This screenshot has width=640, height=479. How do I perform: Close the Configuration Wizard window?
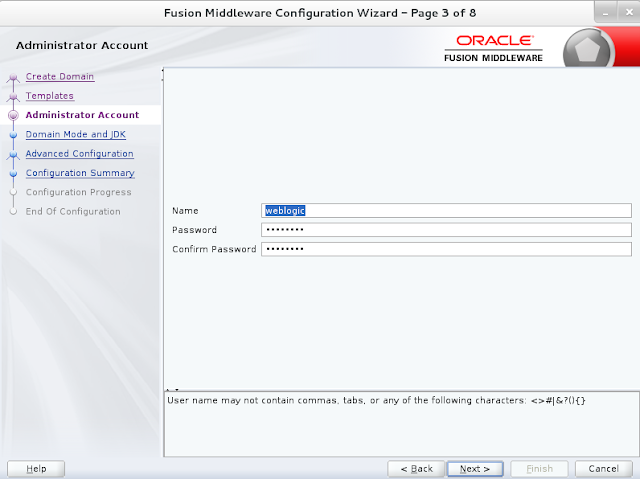click(x=629, y=13)
